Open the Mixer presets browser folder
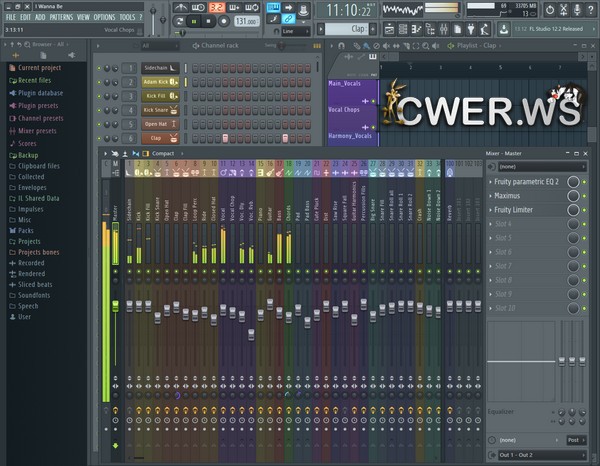The height and width of the screenshot is (466, 600). 40,131
